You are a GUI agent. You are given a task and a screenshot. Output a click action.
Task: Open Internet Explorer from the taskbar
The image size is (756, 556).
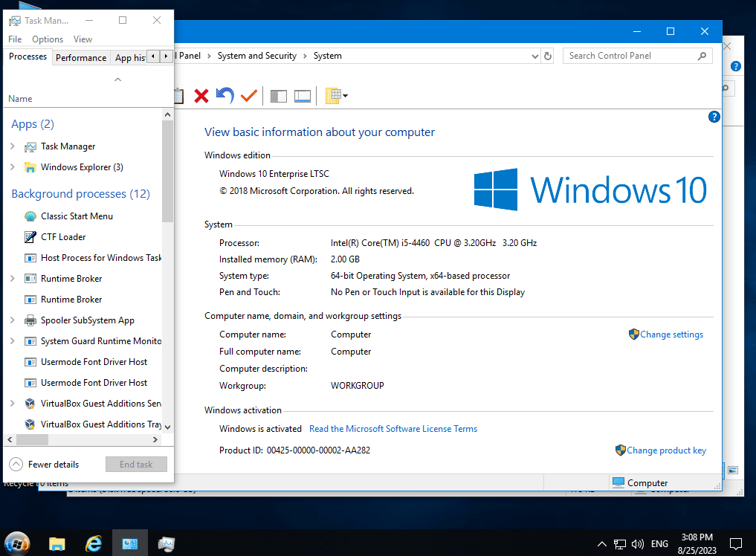(94, 544)
